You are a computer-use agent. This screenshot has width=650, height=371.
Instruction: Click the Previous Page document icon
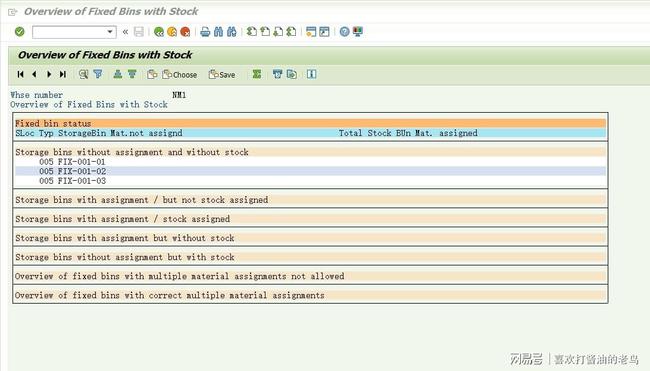click(264, 32)
